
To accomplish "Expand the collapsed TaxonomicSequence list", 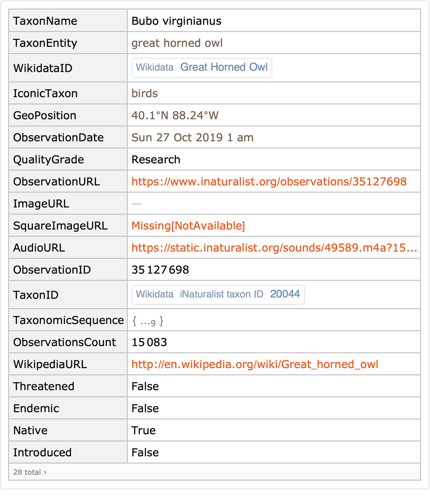I will pyautogui.click(x=148, y=321).
